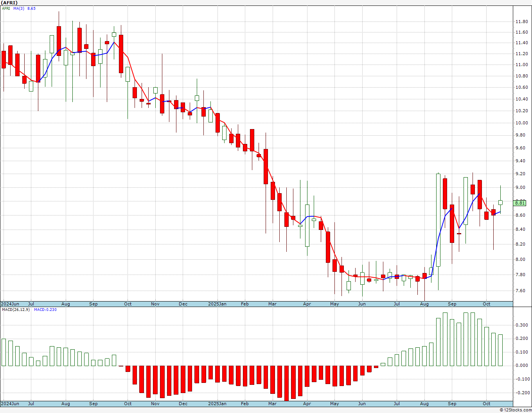Select the 10.20 price axis label
The image size is (532, 413).
point(521,111)
